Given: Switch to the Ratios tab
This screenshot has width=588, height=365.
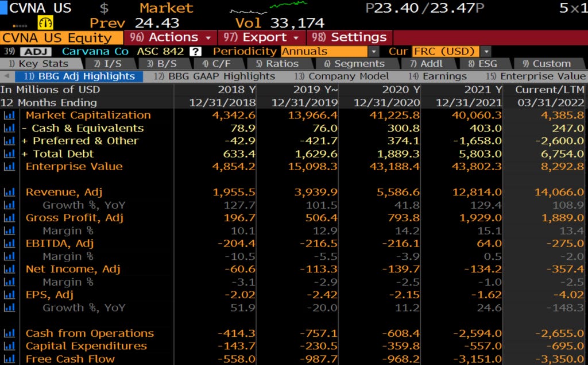Looking at the screenshot, I should 280,64.
